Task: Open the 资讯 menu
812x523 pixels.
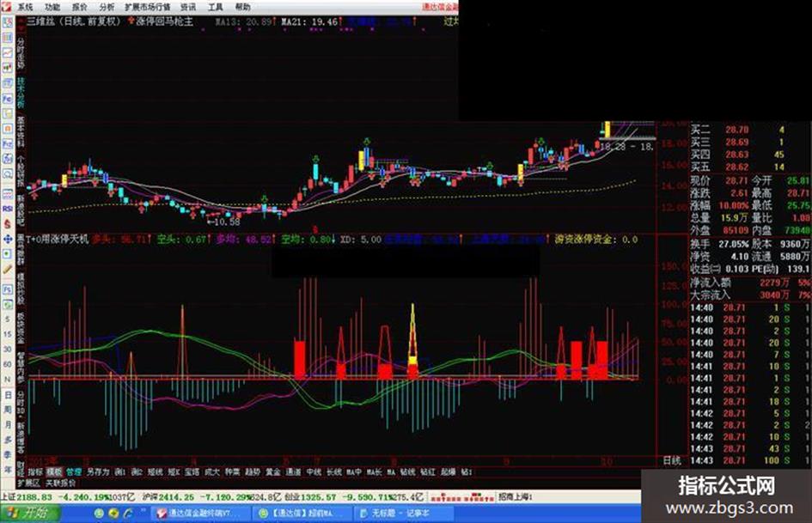Action: [188, 7]
